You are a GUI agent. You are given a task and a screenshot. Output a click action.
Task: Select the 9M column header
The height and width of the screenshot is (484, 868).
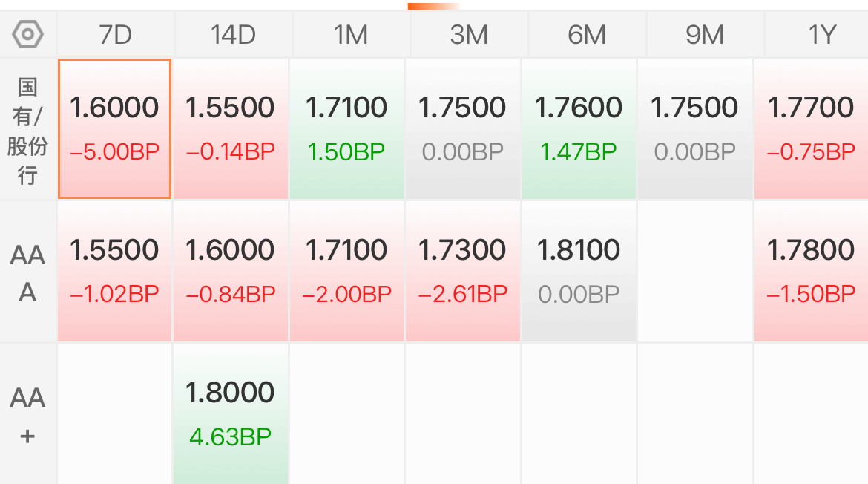click(x=705, y=35)
